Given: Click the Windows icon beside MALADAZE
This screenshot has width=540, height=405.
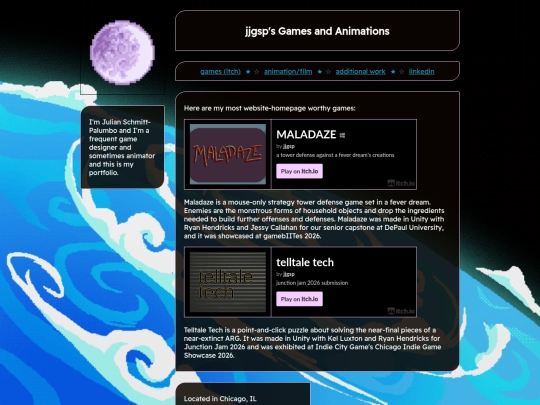Looking at the screenshot, I should tap(342, 135).
